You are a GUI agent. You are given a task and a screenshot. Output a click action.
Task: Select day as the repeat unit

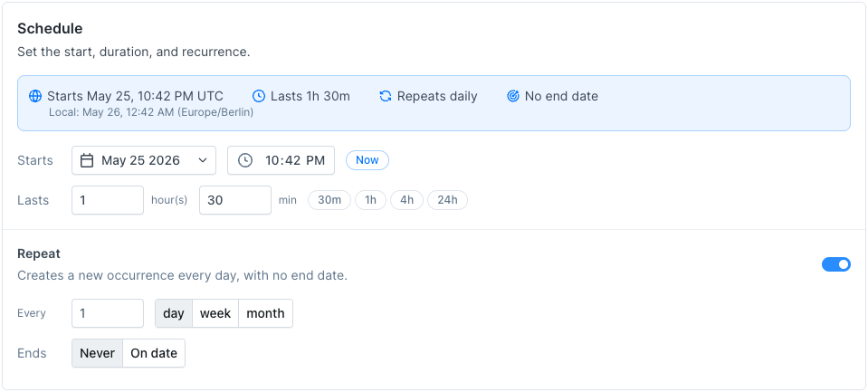coord(173,313)
